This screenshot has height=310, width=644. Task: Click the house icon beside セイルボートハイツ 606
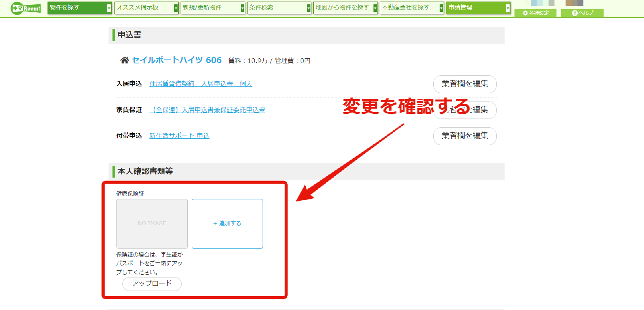click(x=124, y=60)
